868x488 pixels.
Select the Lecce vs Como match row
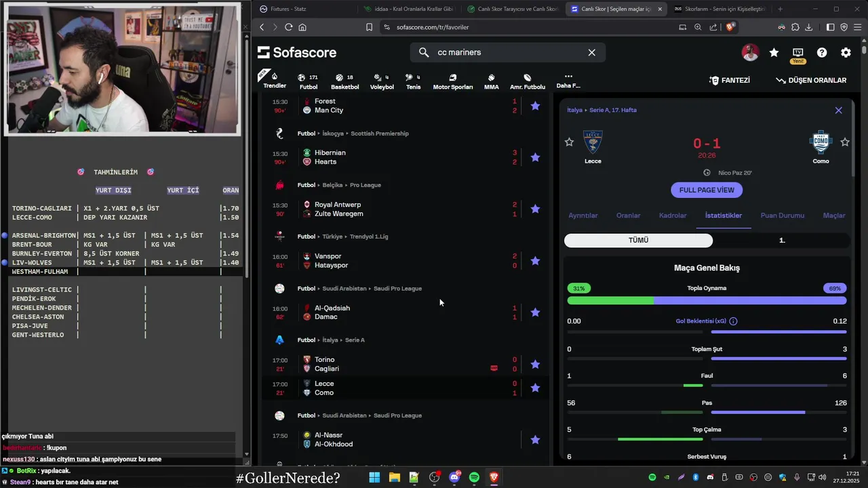[406, 388]
